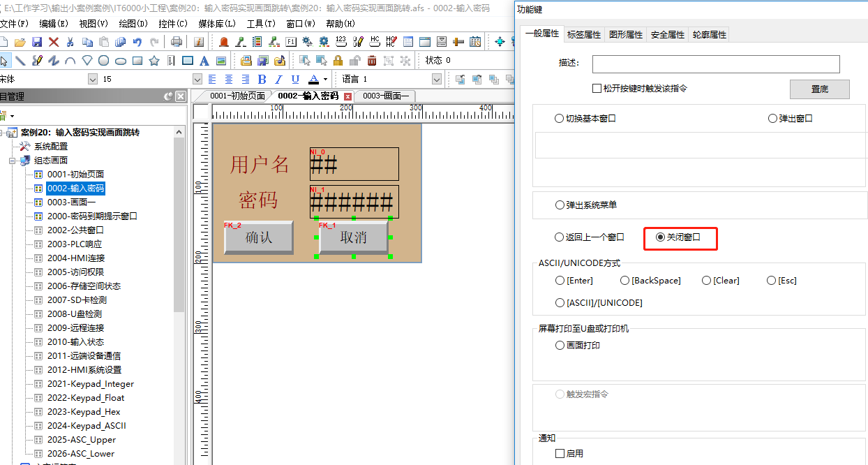Open the 宋体 font name dropdown

click(x=93, y=79)
